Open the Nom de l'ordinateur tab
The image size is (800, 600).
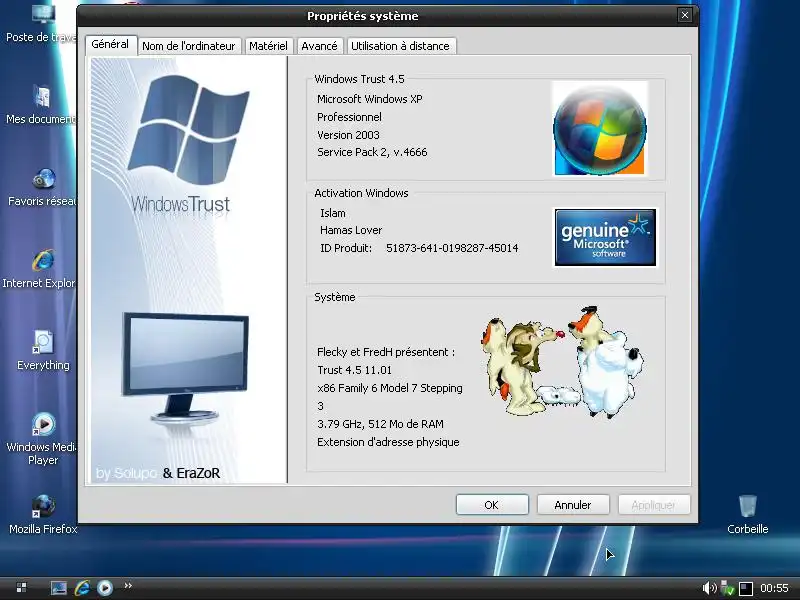click(189, 46)
